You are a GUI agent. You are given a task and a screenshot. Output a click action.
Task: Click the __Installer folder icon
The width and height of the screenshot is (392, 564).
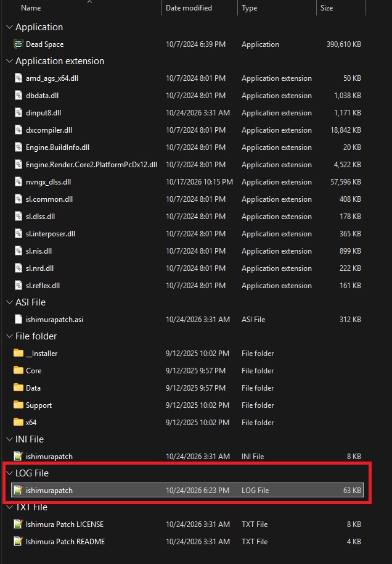coord(18,353)
